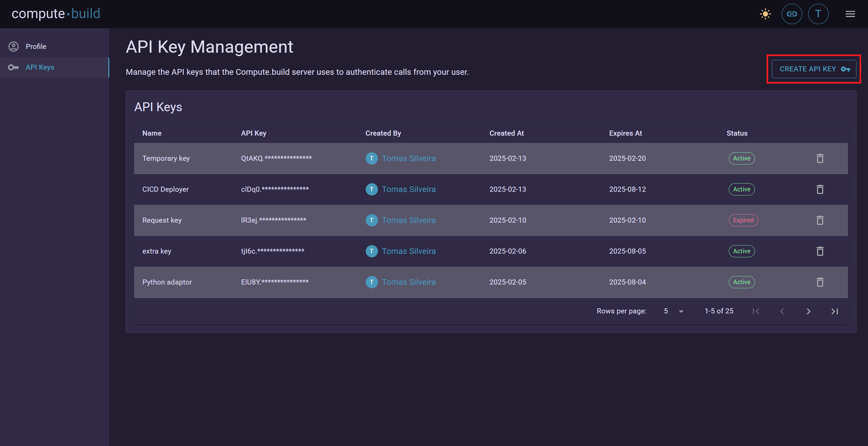Jump to the last page of API keys
This screenshot has height=446, width=868.
[835, 311]
